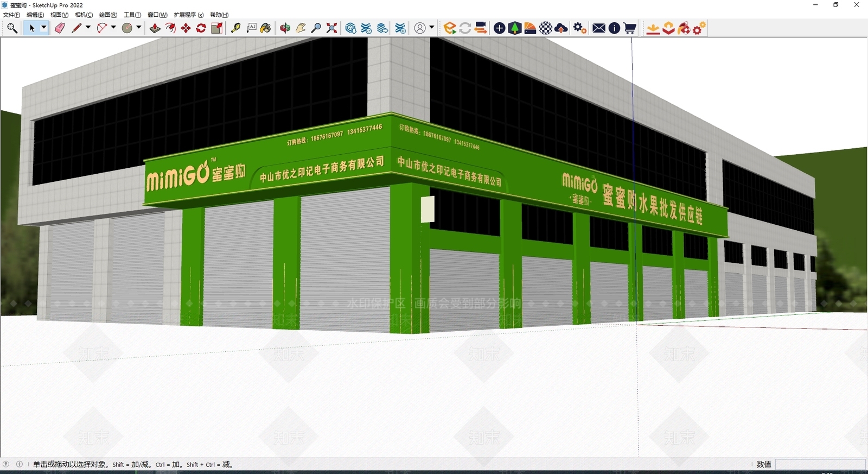The width and height of the screenshot is (868, 474).
Task: Start Enscape rendering with the orange icon
Action: 450,28
